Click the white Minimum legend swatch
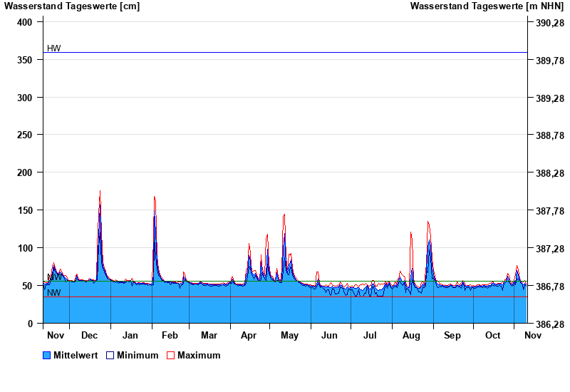The image size is (570, 392). [x=110, y=355]
